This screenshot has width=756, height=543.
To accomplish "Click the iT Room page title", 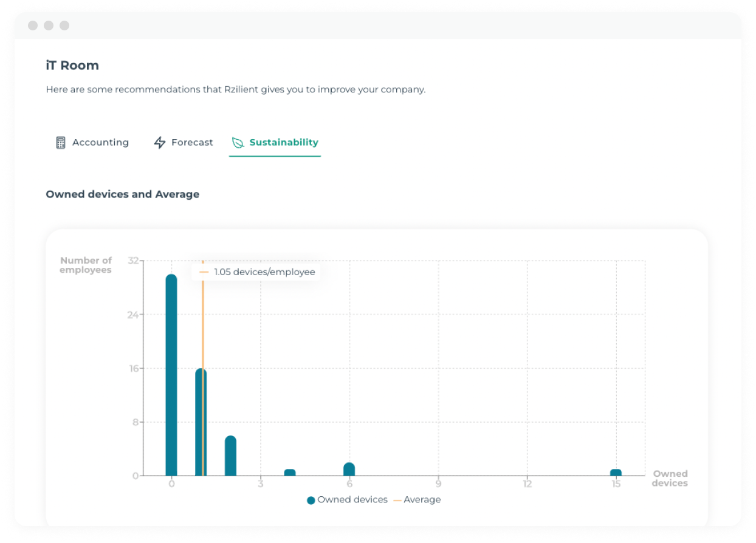I will [x=72, y=65].
